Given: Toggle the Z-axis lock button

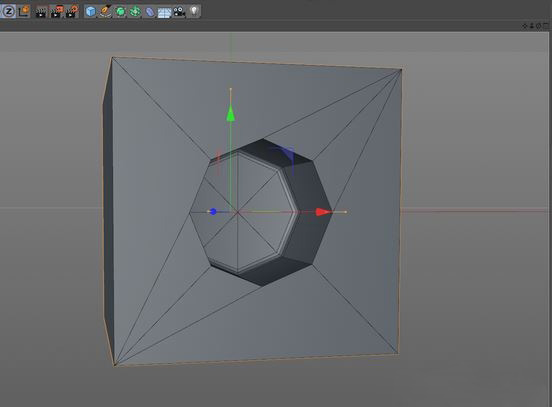Looking at the screenshot, I should tap(8, 12).
